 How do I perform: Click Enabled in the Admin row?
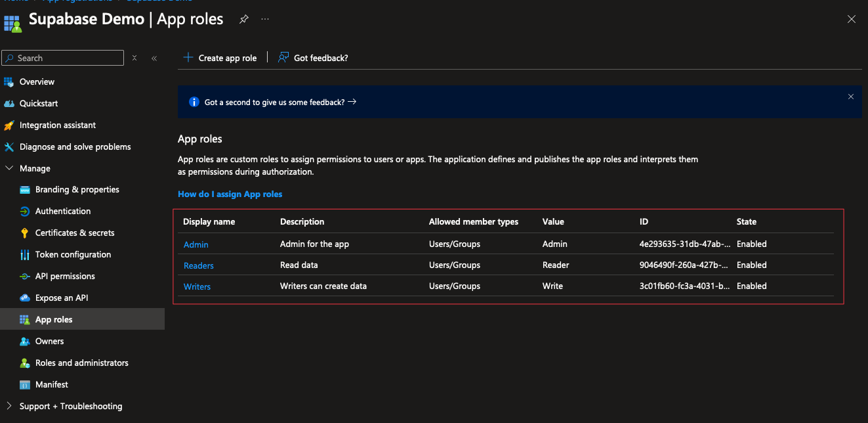point(752,244)
